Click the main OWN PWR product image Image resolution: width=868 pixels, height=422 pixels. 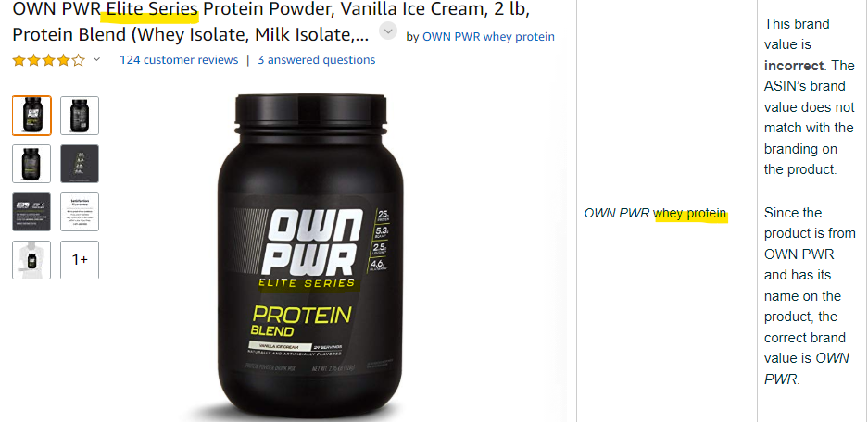coord(310,255)
